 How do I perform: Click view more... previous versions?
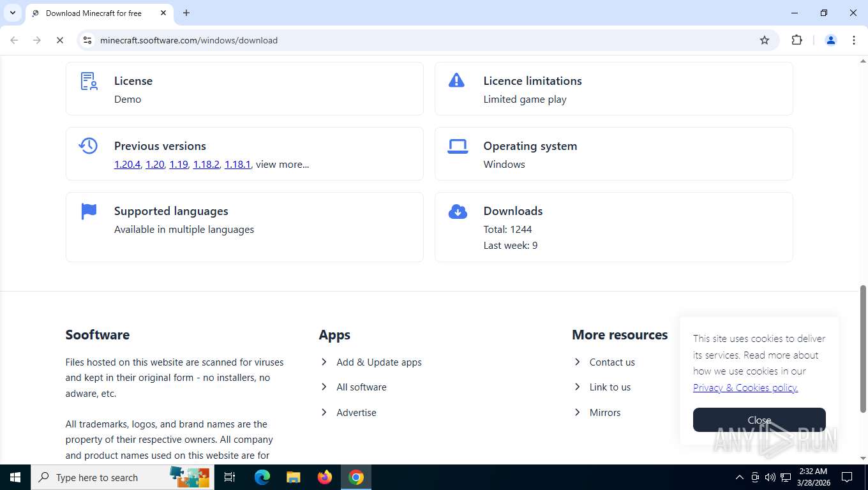pyautogui.click(x=282, y=164)
